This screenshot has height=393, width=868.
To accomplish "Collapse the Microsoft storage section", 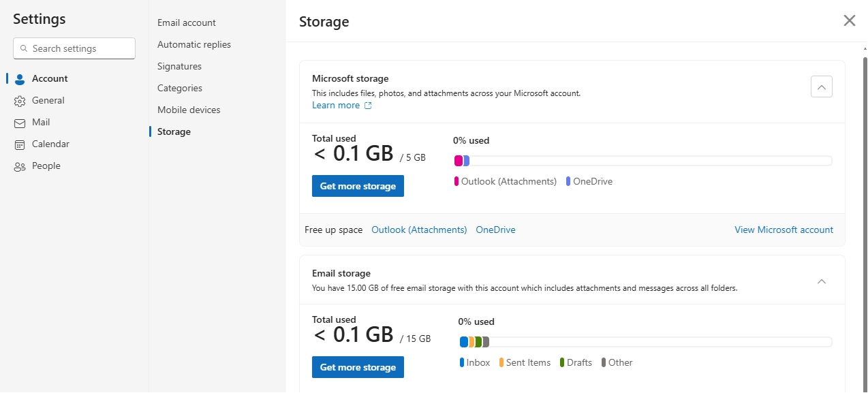I will point(821,87).
